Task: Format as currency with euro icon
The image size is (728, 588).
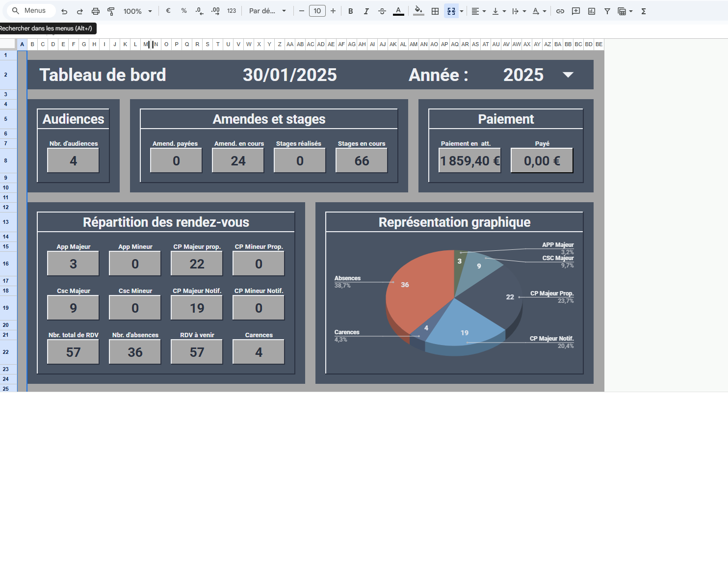Action: click(168, 11)
